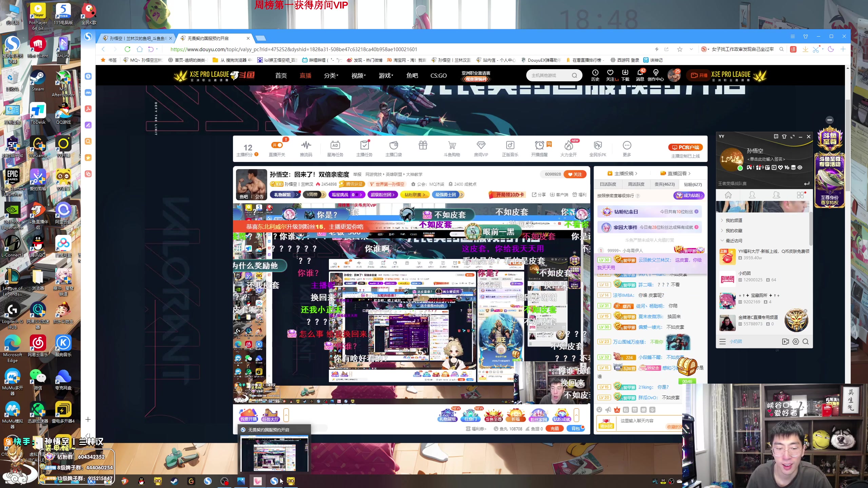
Task: Expand 我的频道 in YY window
Action: coord(734,220)
